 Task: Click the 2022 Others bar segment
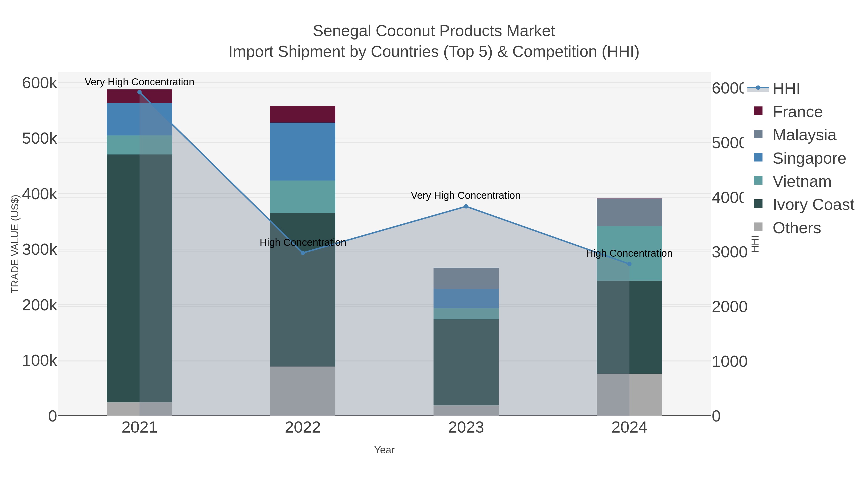point(303,391)
